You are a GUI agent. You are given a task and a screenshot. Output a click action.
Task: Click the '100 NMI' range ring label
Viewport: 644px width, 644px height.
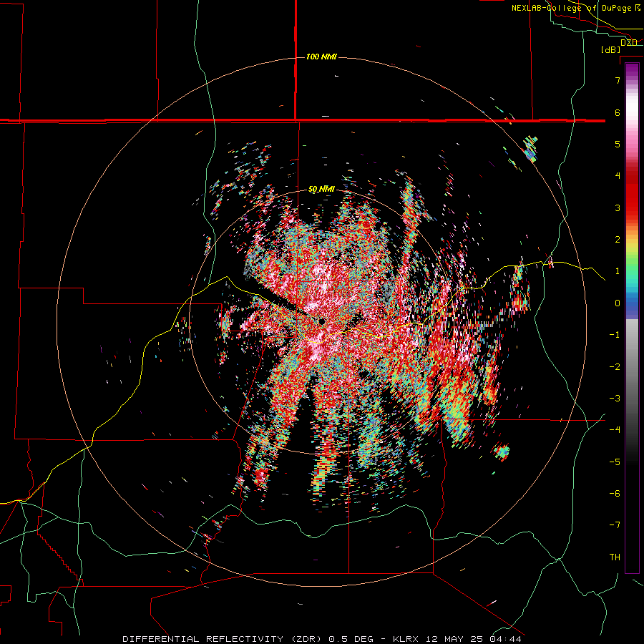(321, 57)
